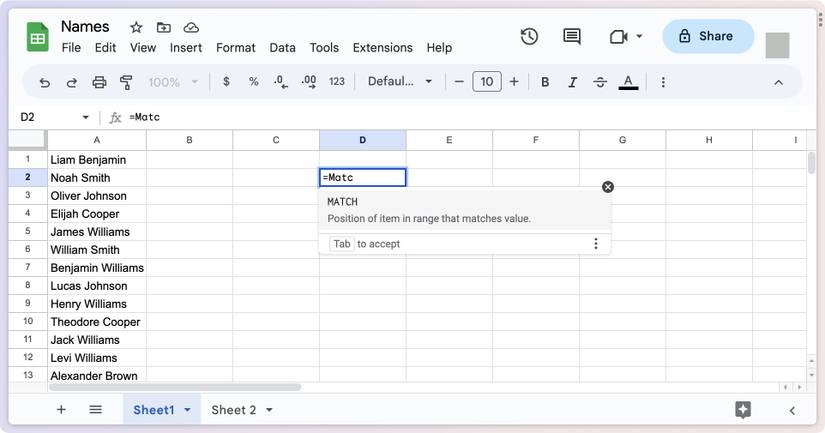Click the undo arrow icon

click(44, 82)
